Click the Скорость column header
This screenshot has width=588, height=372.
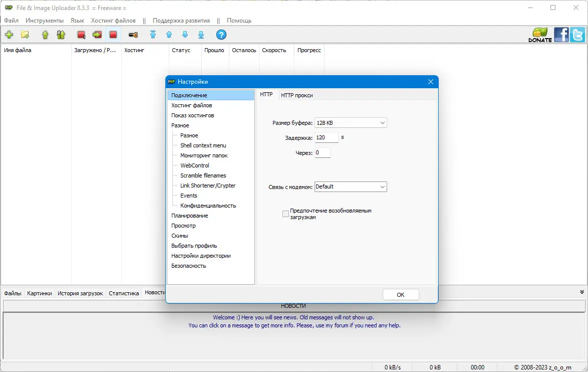pos(277,50)
